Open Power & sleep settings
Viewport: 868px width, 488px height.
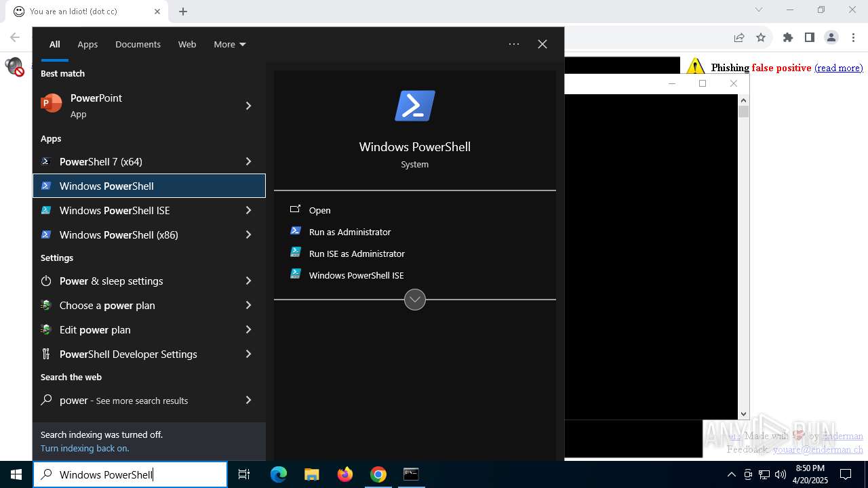[149, 281]
